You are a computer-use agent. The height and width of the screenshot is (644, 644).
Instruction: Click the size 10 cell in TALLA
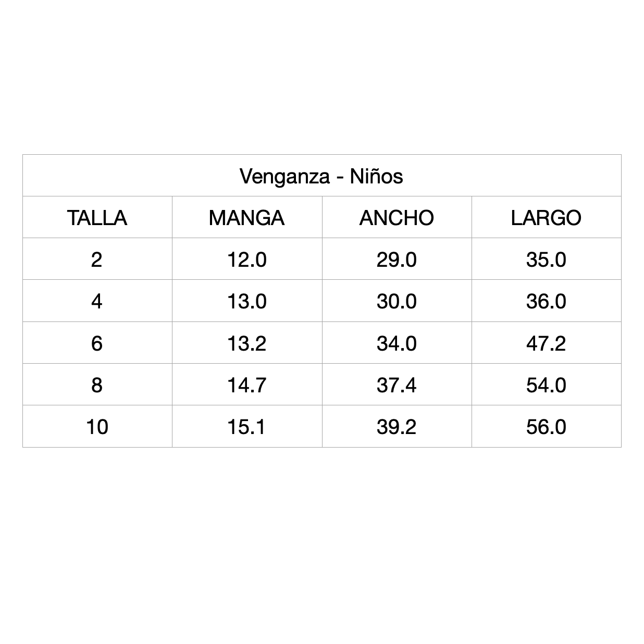[x=97, y=427]
